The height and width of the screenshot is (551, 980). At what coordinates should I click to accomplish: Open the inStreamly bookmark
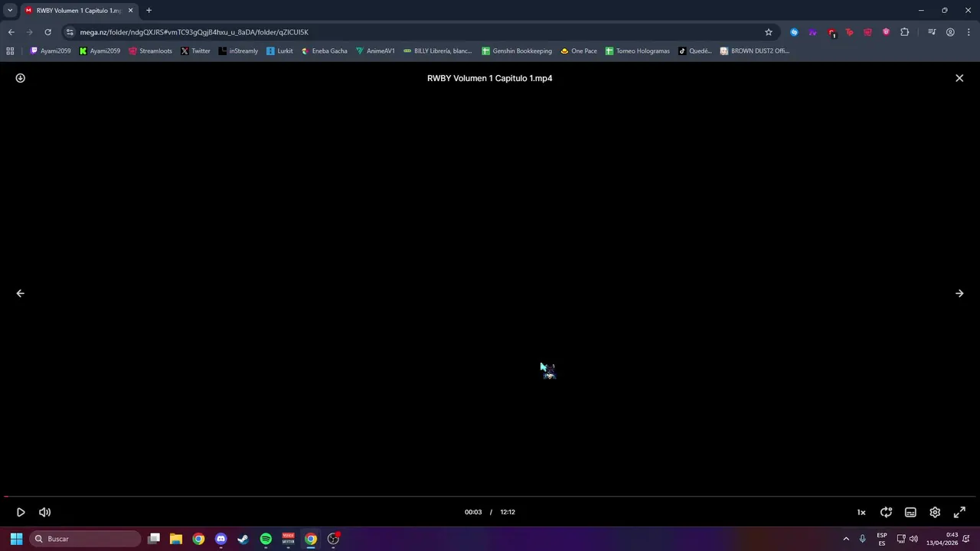(x=238, y=51)
